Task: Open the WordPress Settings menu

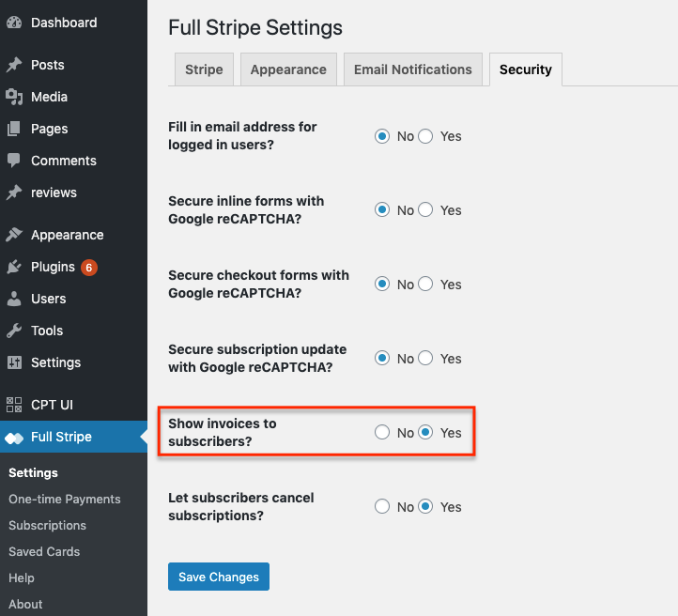Action: click(55, 362)
